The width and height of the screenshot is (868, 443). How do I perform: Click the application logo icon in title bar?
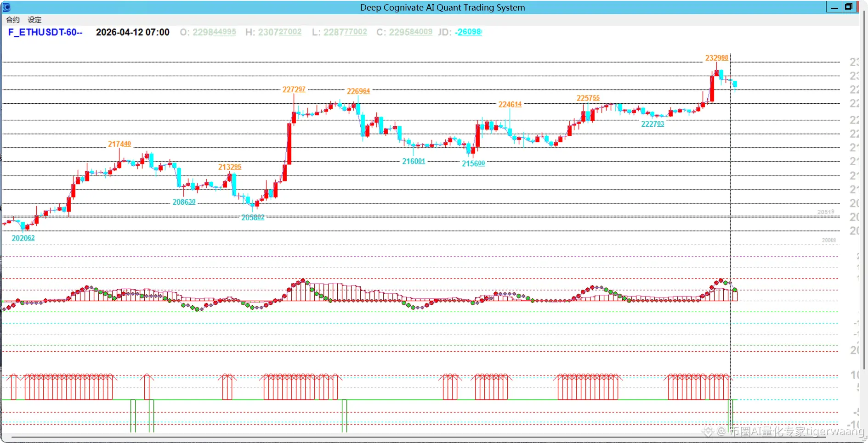pyautogui.click(x=6, y=7)
